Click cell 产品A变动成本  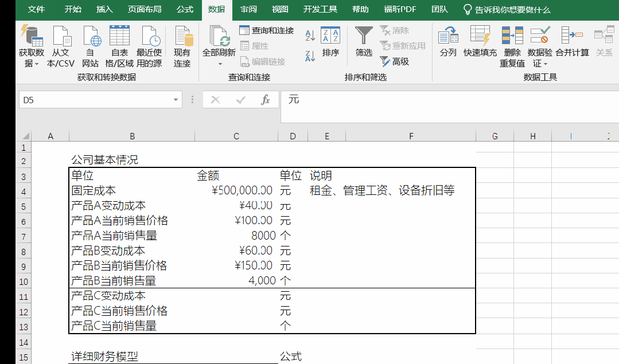pyautogui.click(x=133, y=205)
